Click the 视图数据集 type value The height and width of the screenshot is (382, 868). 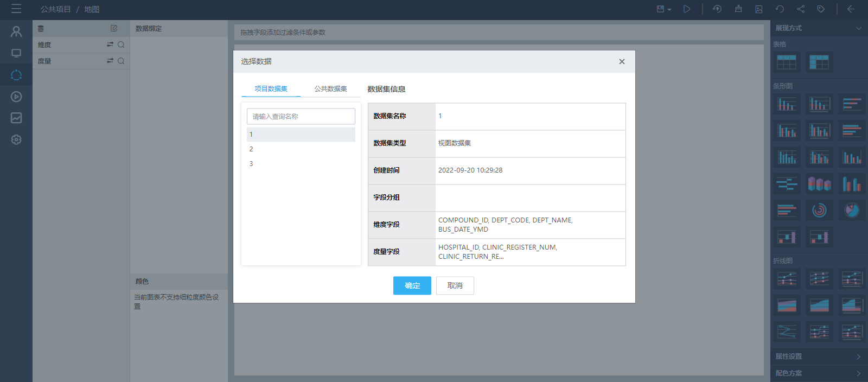[x=455, y=143]
